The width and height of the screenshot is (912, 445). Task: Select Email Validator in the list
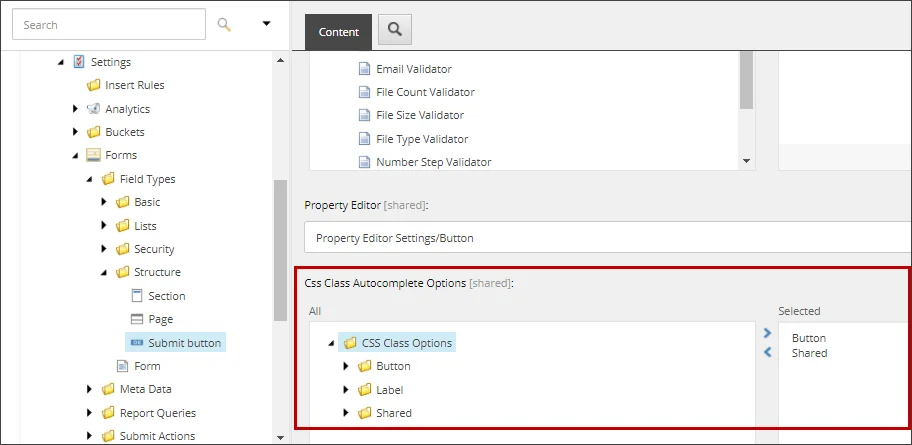click(414, 69)
